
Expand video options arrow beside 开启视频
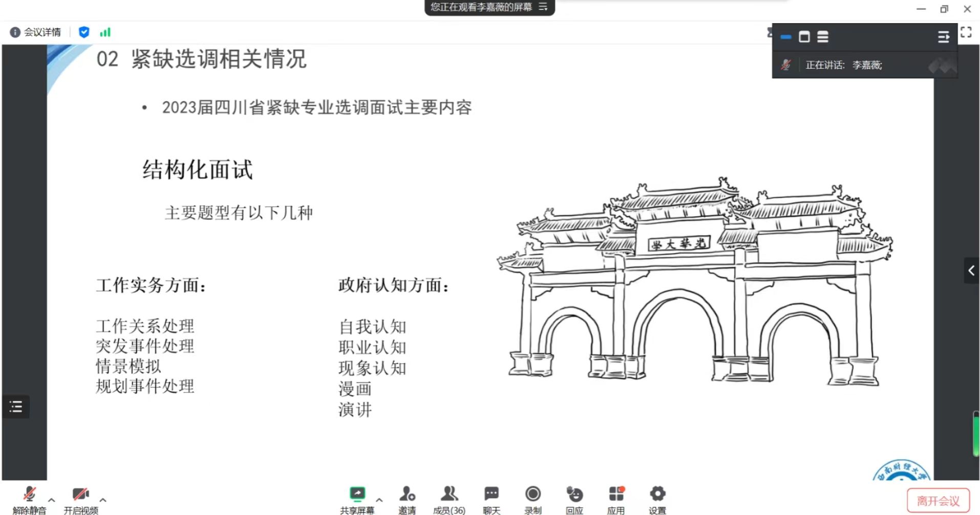coord(103,500)
